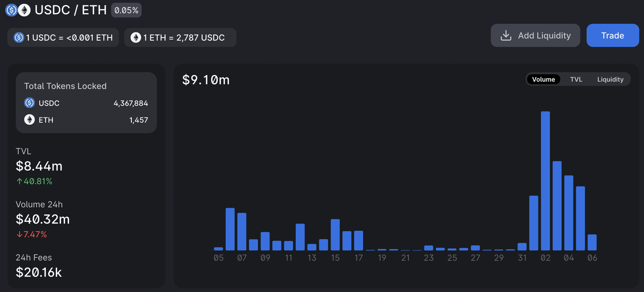
Task: Click the USDC token logo in the page title
Action: click(x=11, y=10)
